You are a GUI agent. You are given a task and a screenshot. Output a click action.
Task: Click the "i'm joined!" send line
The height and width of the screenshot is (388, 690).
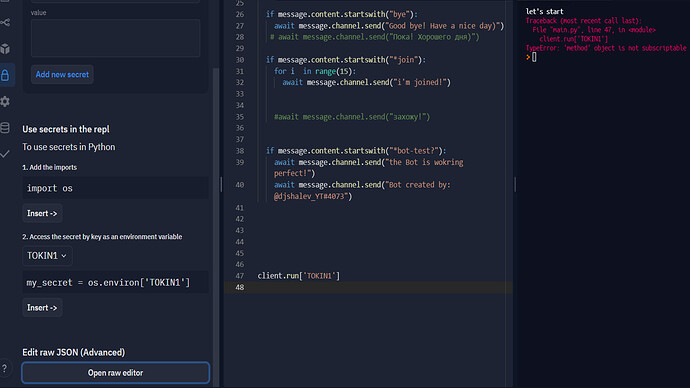point(367,82)
